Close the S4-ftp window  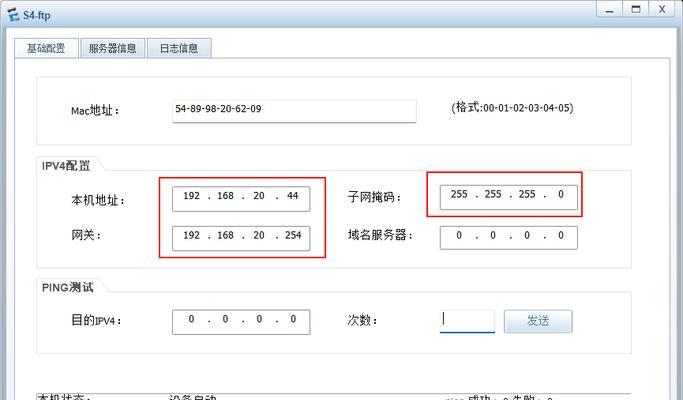point(663,9)
